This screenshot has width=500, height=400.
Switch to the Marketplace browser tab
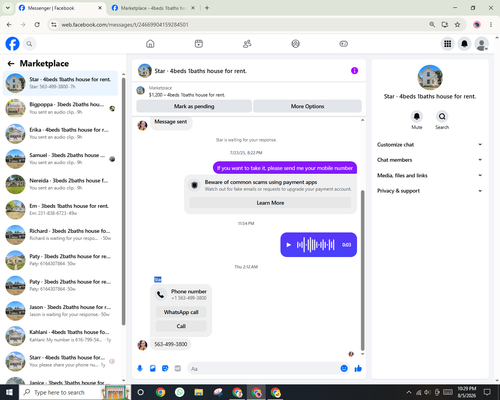click(x=153, y=8)
